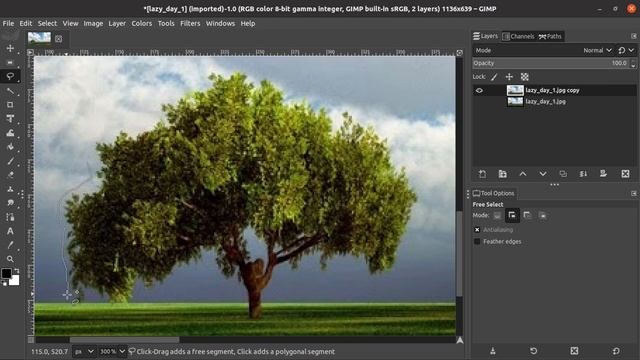Open the px units dropdown
The image size is (640, 360).
84,351
